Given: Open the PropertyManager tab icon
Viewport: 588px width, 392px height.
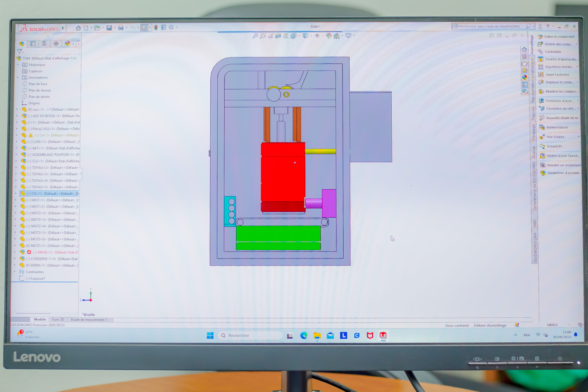Looking at the screenshot, I should pyautogui.click(x=33, y=44).
